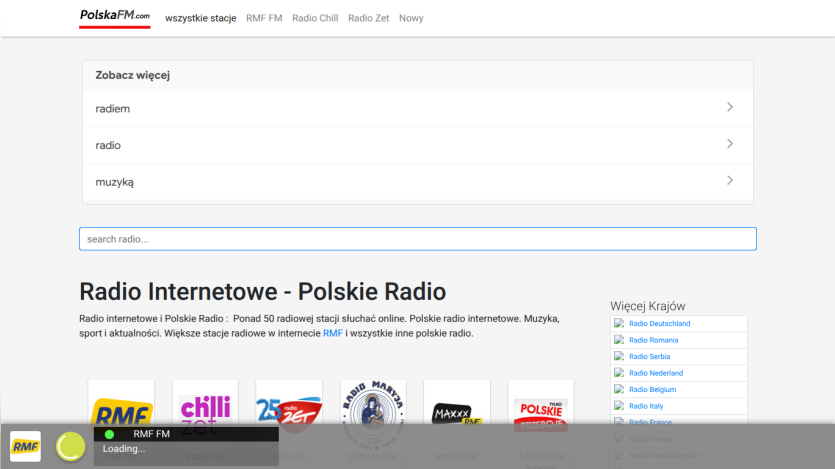Click the Radio Italy flag icon
This screenshot has height=469, width=835.
[619, 406]
